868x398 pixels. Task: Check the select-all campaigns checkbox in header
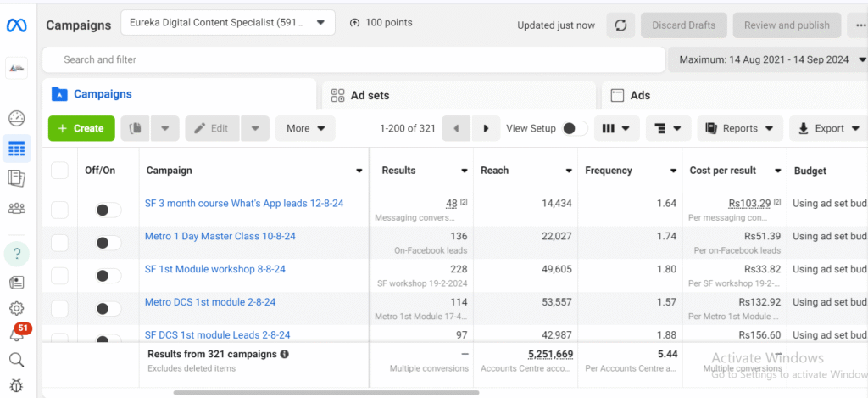pyautogui.click(x=59, y=171)
